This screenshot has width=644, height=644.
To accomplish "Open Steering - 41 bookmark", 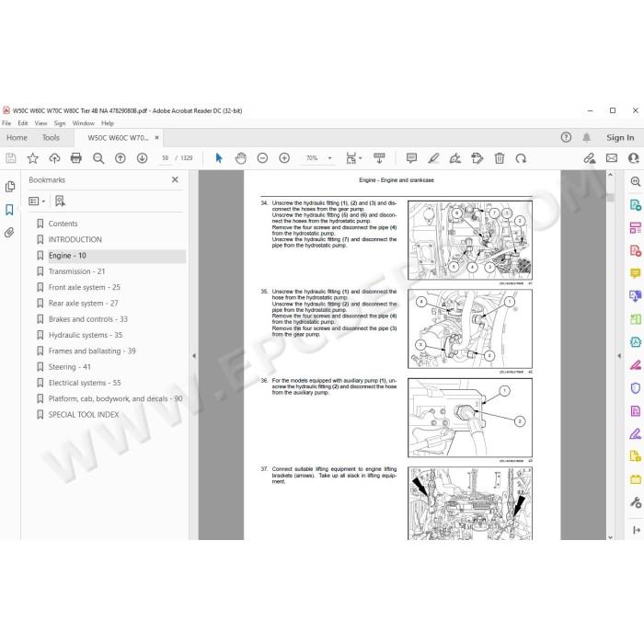I will pos(69,367).
